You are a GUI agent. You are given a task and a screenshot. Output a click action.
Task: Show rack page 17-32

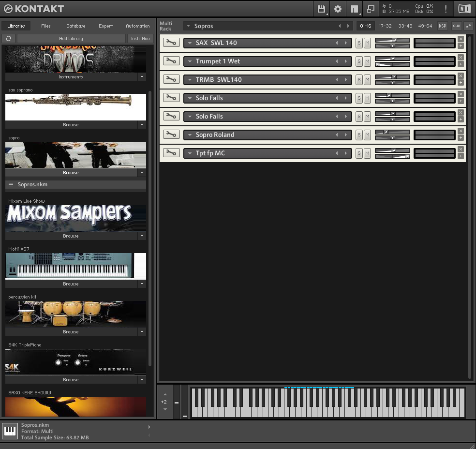point(385,26)
